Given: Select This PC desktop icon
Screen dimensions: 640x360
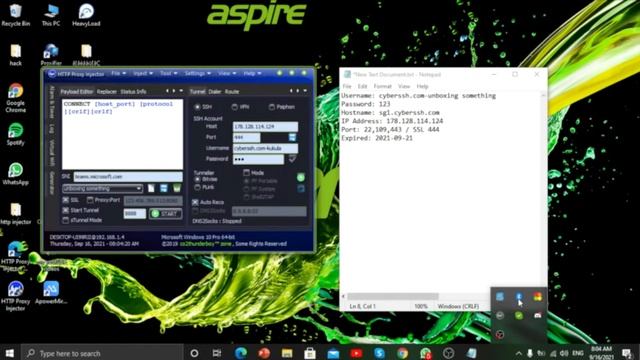Looking at the screenshot, I should [51, 15].
